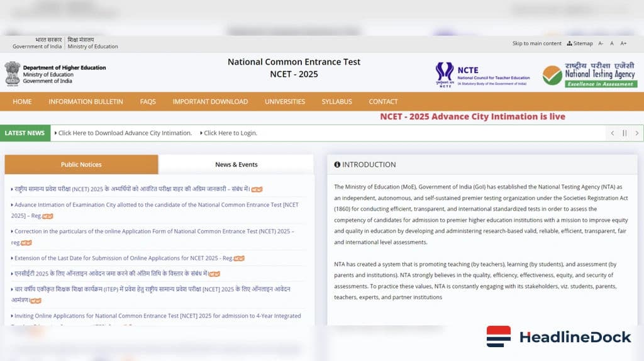
Task: Click Department of Higher Education header text
Action: tap(65, 68)
